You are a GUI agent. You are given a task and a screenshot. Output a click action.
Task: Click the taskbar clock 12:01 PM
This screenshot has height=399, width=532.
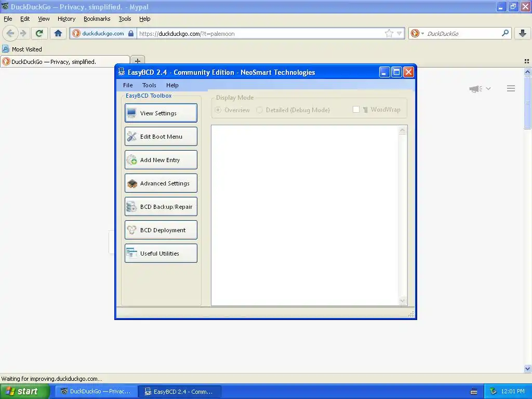click(x=513, y=391)
